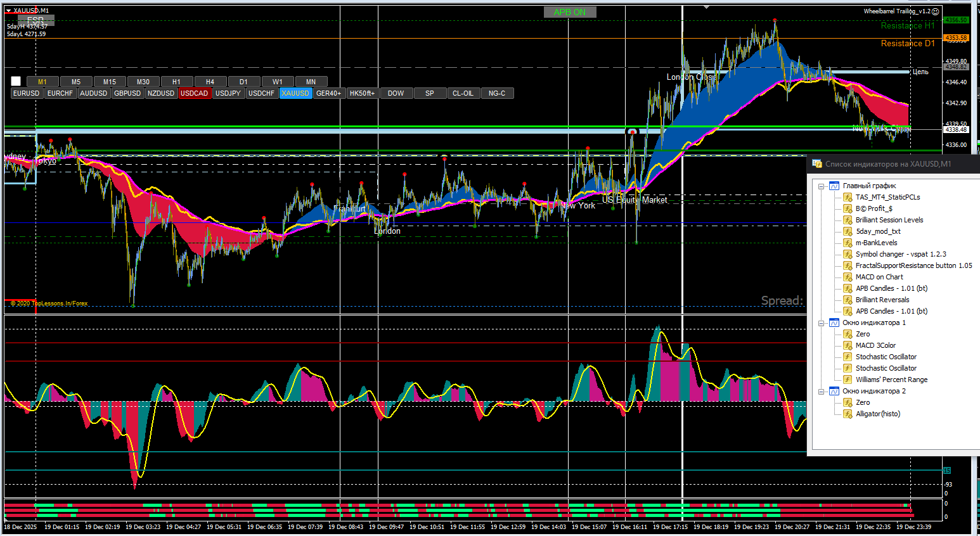Click the Brilliant Reversals indicator icon

pos(848,300)
